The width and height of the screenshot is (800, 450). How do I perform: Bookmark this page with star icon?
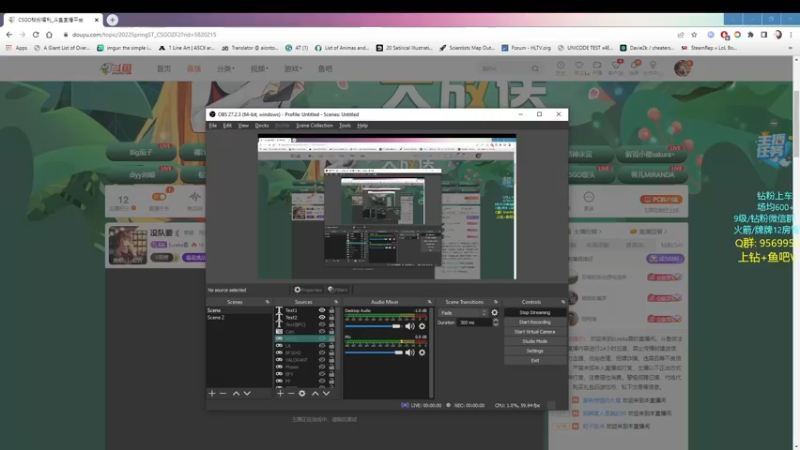coord(694,35)
